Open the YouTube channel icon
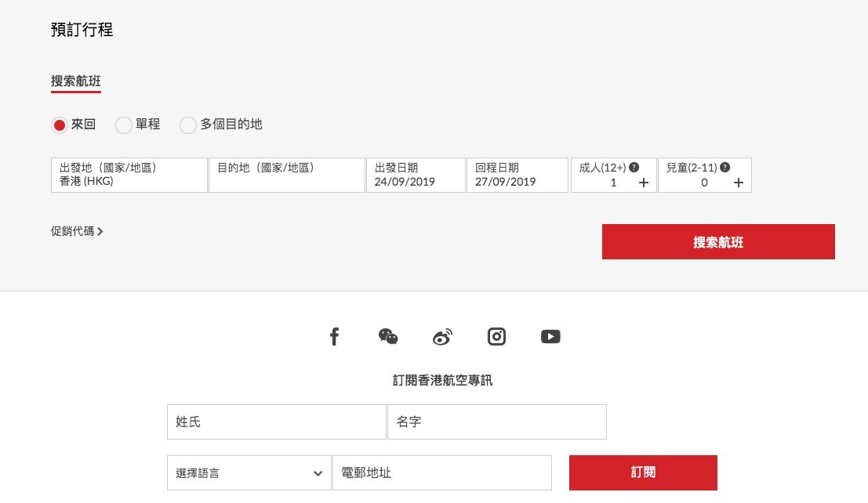Viewport: 868px width, 503px height. 550,336
